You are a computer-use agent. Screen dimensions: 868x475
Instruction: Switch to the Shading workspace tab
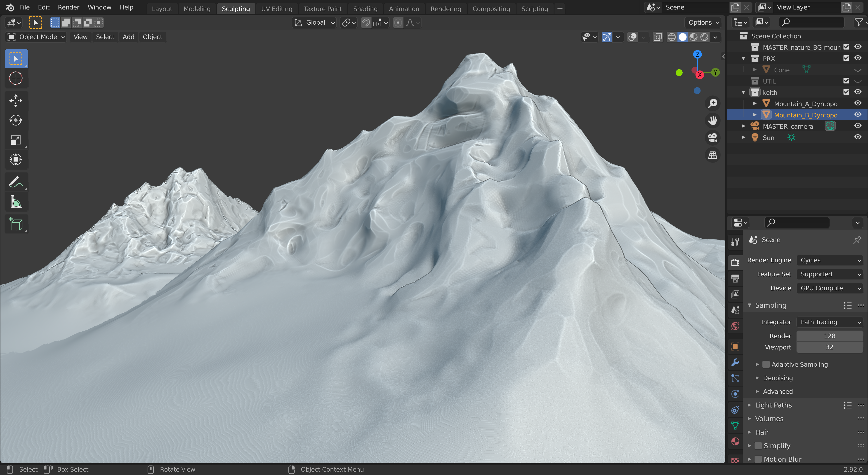click(365, 9)
